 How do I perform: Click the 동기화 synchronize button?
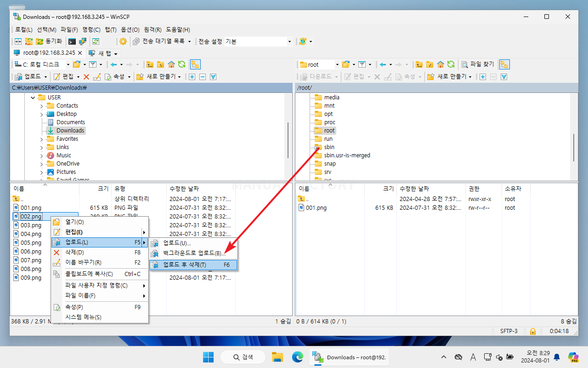tap(48, 41)
